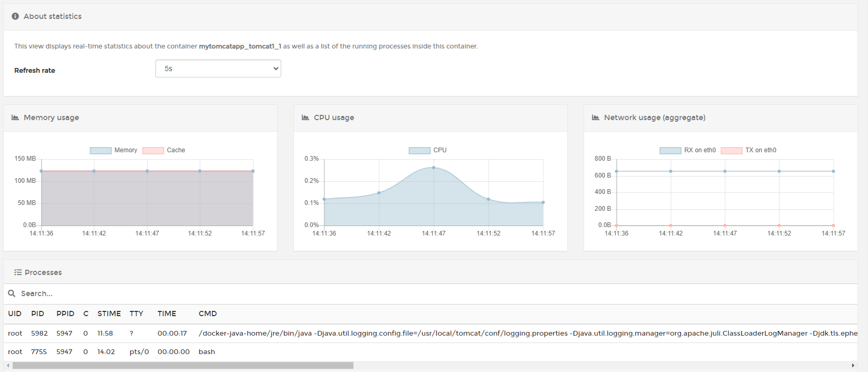Click the Network usage (aggregate) title
Image resolution: width=868 pixels, height=372 pixels.
(x=655, y=118)
